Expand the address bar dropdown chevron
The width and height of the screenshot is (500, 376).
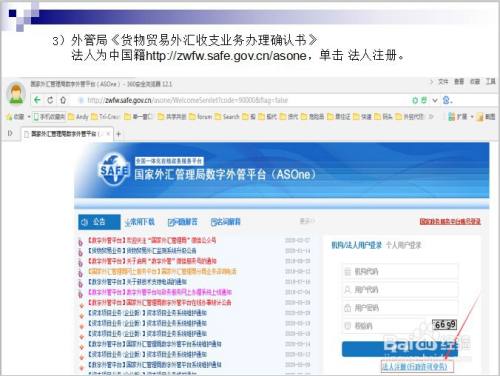pyautogui.click(x=435, y=100)
